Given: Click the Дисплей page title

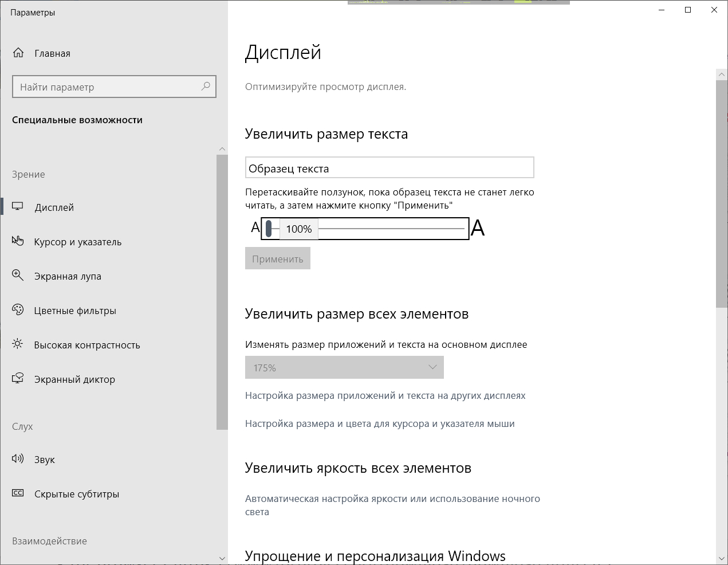Looking at the screenshot, I should (x=283, y=52).
